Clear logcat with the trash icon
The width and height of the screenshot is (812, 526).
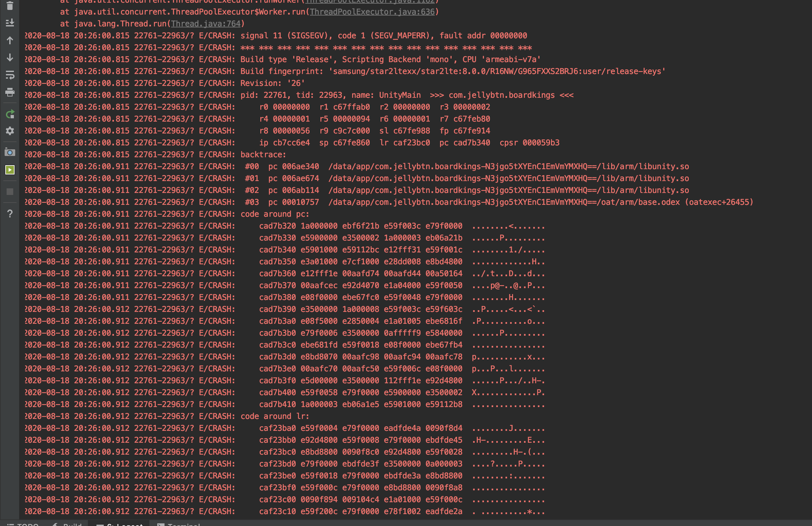point(10,6)
